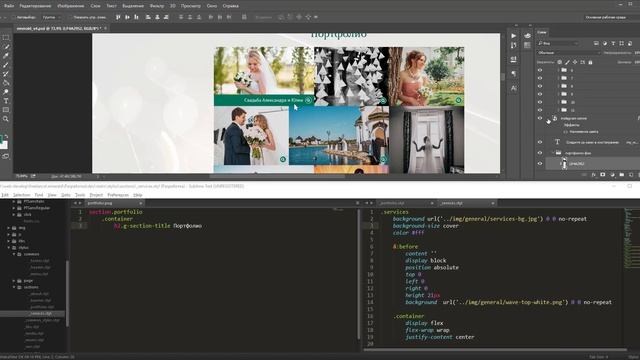Screen dimensions: 640x360
Task: Filter layers by type layers icon
Action: point(613,43)
